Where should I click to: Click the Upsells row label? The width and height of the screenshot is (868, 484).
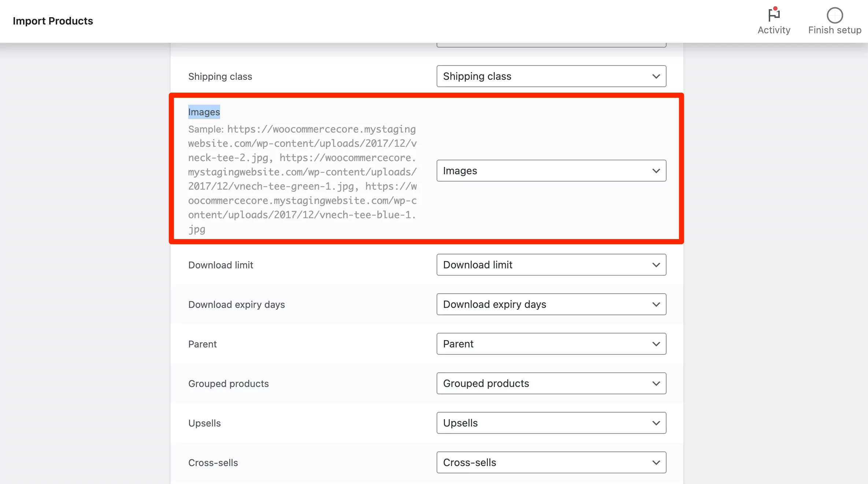[x=204, y=423]
